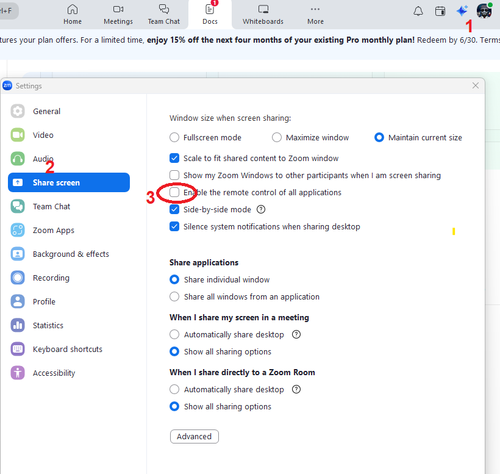Viewport: 500px width, 474px height.
Task: Click the Background & effects sidebar icon
Action: point(17,254)
